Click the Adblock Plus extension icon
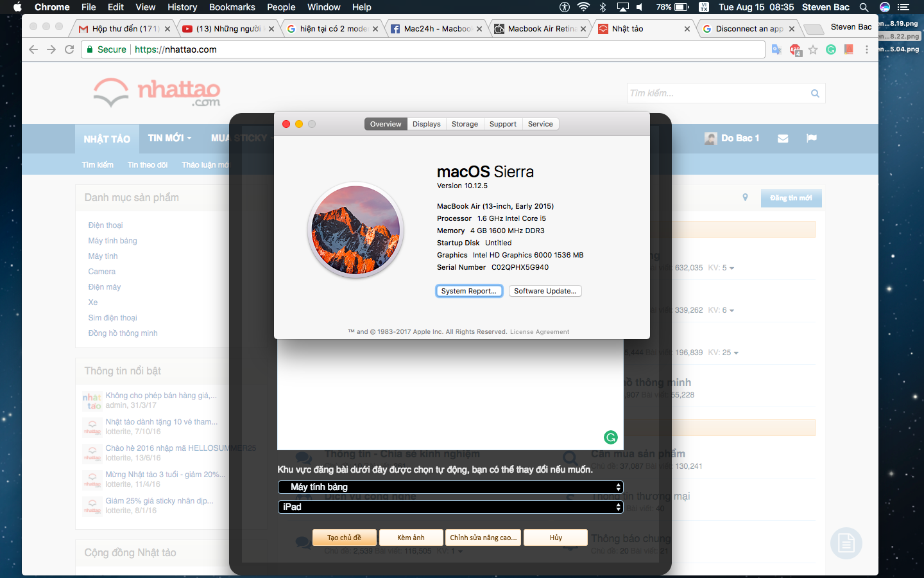 click(x=796, y=50)
